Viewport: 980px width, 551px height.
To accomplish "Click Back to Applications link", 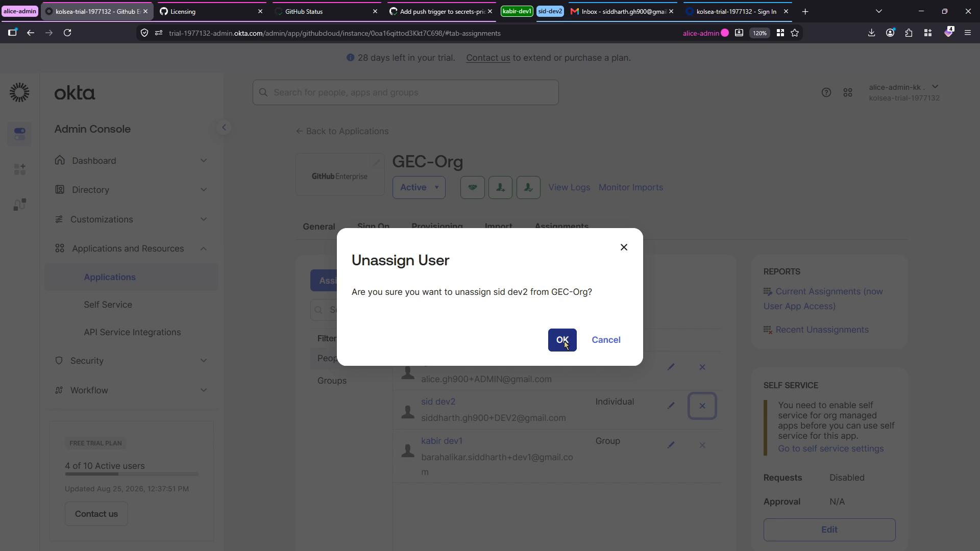I will (342, 131).
